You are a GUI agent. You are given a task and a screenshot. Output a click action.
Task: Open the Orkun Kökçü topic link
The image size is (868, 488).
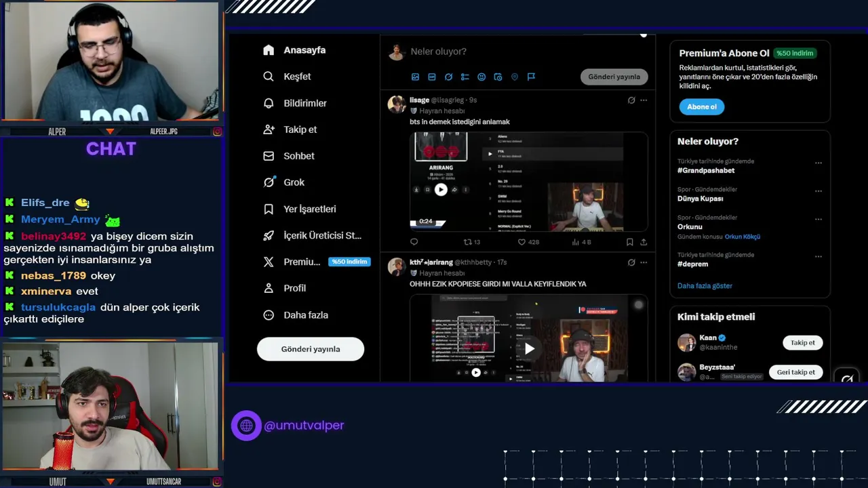click(x=743, y=237)
